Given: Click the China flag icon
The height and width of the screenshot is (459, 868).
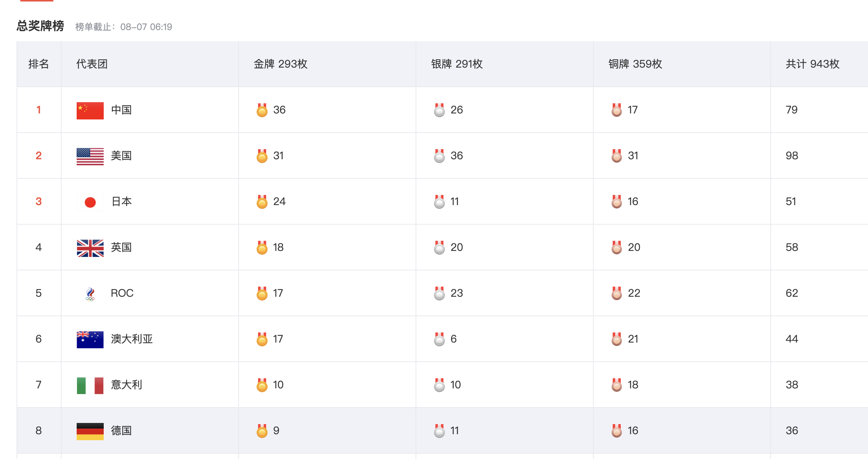Looking at the screenshot, I should click(x=90, y=110).
